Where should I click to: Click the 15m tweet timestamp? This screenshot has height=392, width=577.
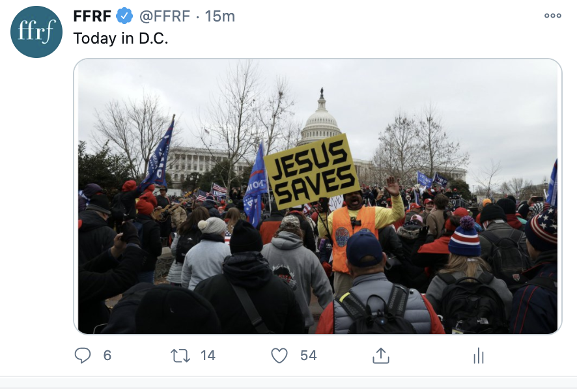coord(219,16)
